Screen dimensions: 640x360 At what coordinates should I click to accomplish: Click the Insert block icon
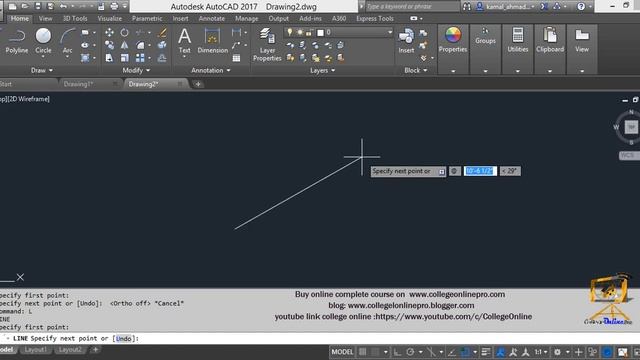tap(406, 41)
